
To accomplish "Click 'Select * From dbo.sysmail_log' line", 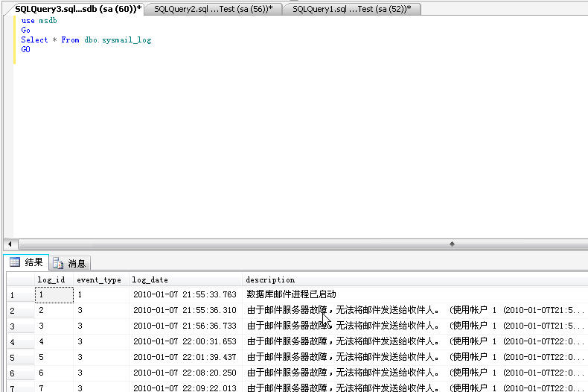I will (x=86, y=39).
